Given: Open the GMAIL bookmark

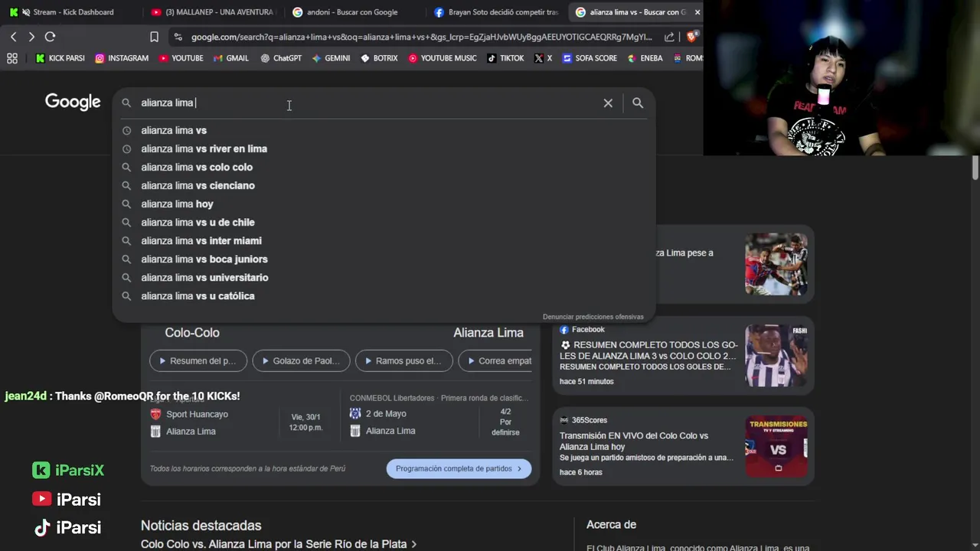Looking at the screenshot, I should [231, 58].
